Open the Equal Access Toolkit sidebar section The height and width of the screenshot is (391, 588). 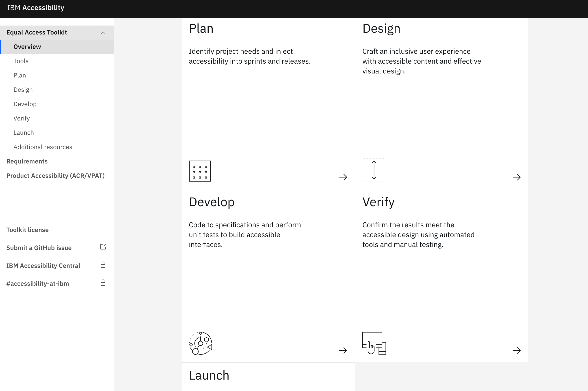click(x=57, y=32)
